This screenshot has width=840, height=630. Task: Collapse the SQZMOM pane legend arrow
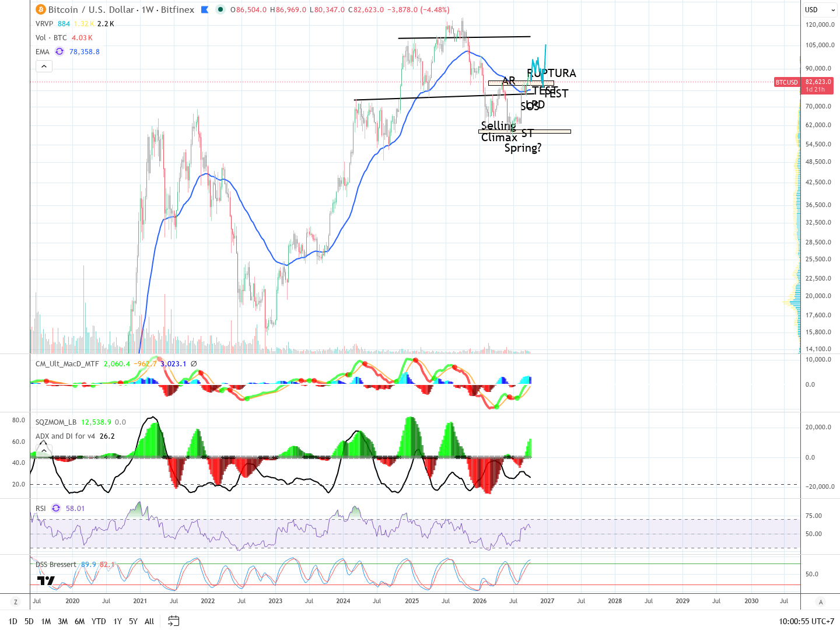click(x=44, y=450)
